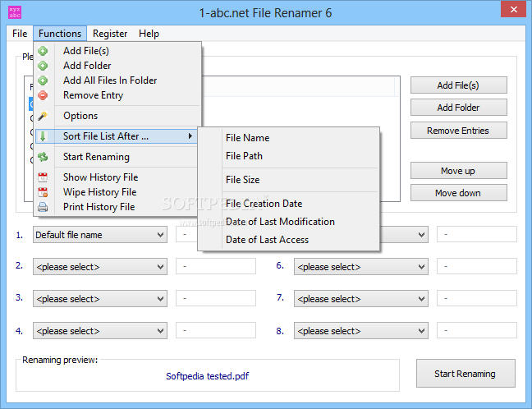Open the please select dropdown in row 4
The height and width of the screenshot is (409, 532).
tap(100, 331)
